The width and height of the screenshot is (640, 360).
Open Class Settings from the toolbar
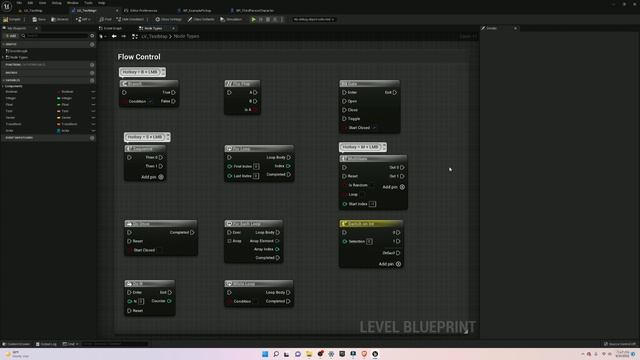click(x=168, y=19)
